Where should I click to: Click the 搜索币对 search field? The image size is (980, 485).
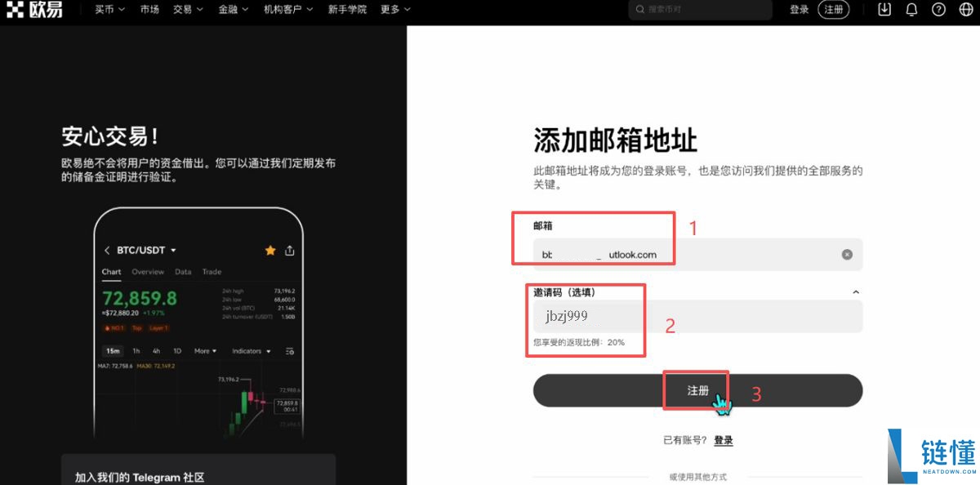(x=702, y=10)
